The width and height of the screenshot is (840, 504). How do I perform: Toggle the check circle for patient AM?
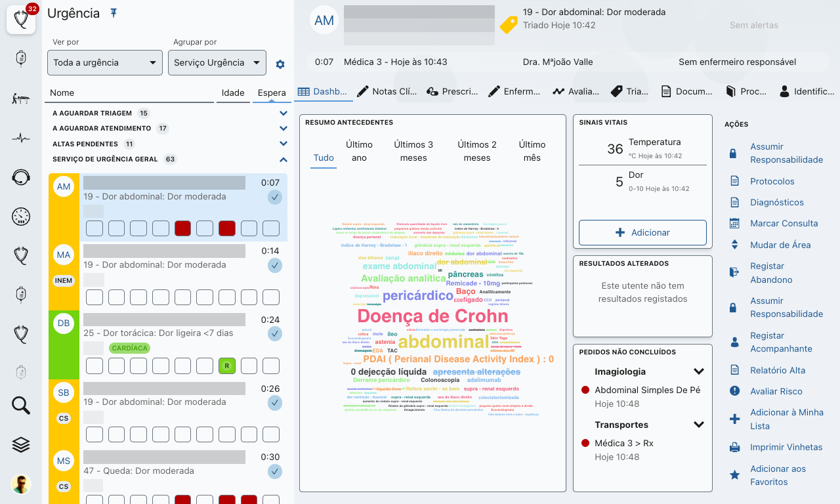274,197
